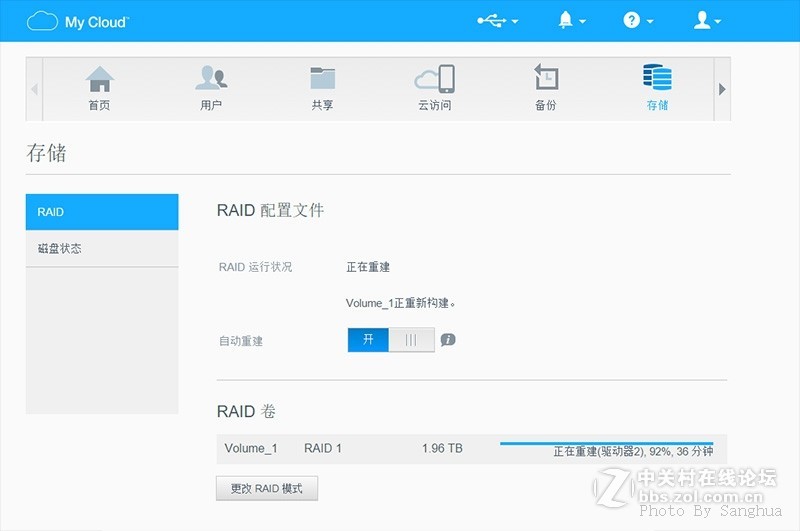Expand the help dropdown arrow
Image resolution: width=800 pixels, height=531 pixels.
650,21
